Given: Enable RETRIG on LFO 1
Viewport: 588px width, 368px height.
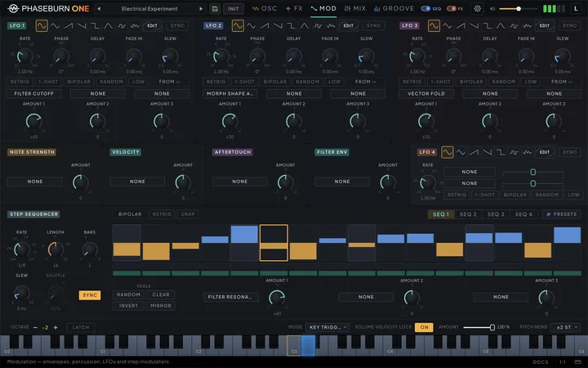Looking at the screenshot, I should 20,82.
